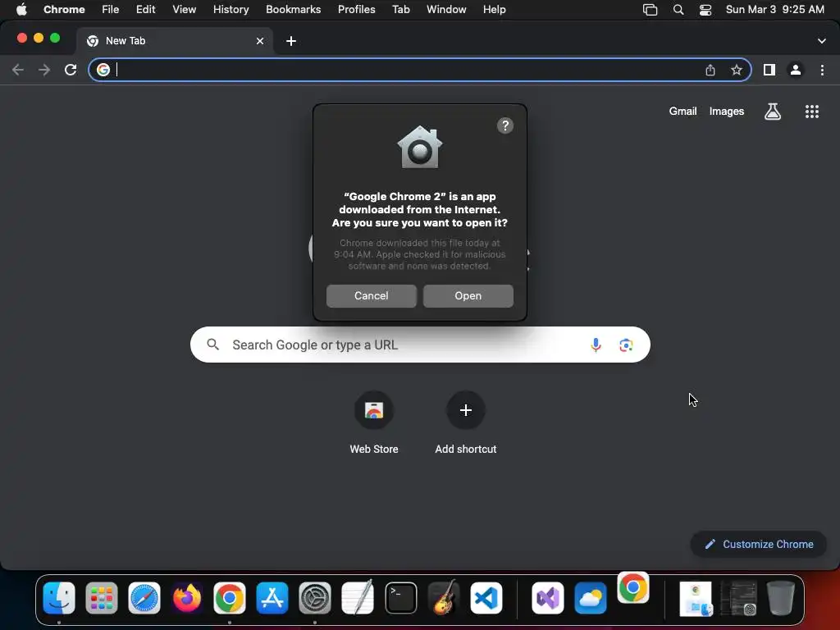Click the date and time clock
Screen dimensions: 840x630
[774, 10]
